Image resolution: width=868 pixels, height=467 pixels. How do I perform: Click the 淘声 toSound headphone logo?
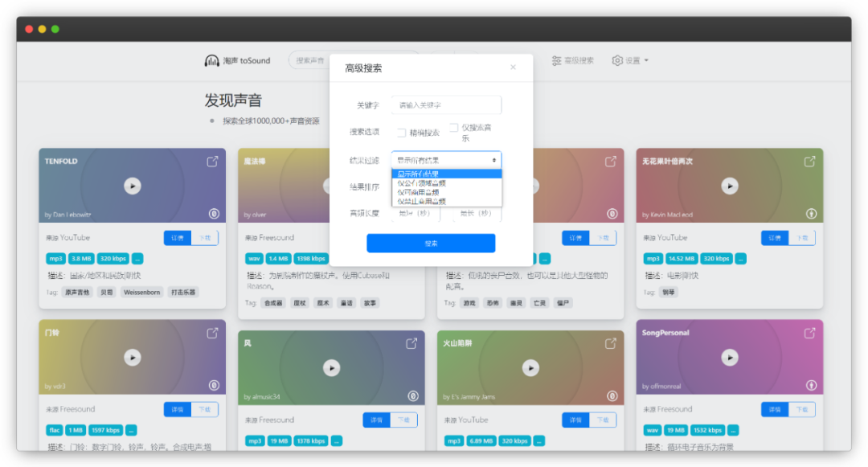coord(211,60)
